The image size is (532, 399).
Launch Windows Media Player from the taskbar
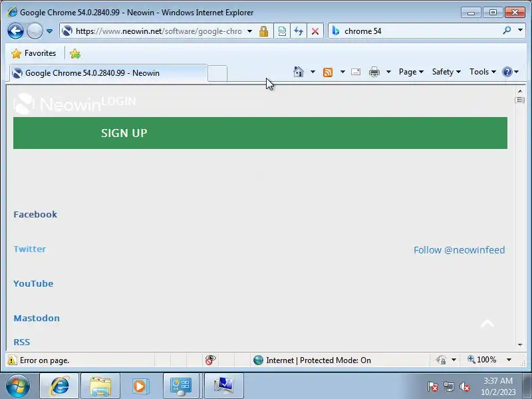coord(140,386)
